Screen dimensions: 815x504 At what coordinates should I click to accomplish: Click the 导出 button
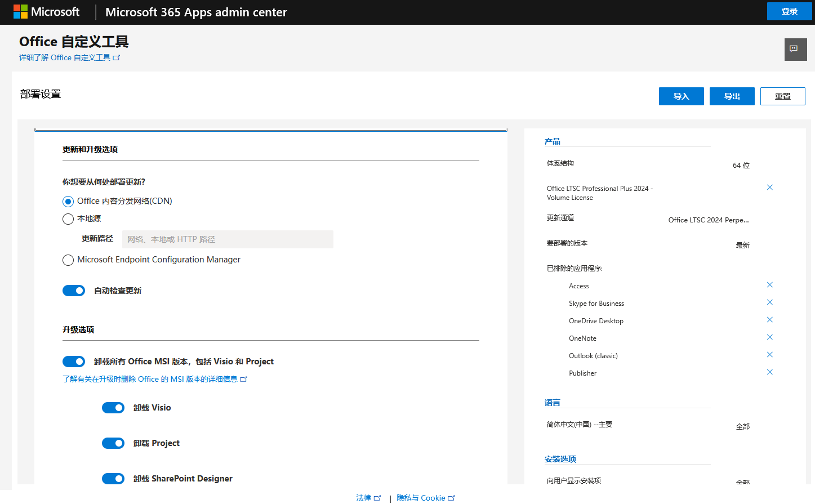pos(732,96)
